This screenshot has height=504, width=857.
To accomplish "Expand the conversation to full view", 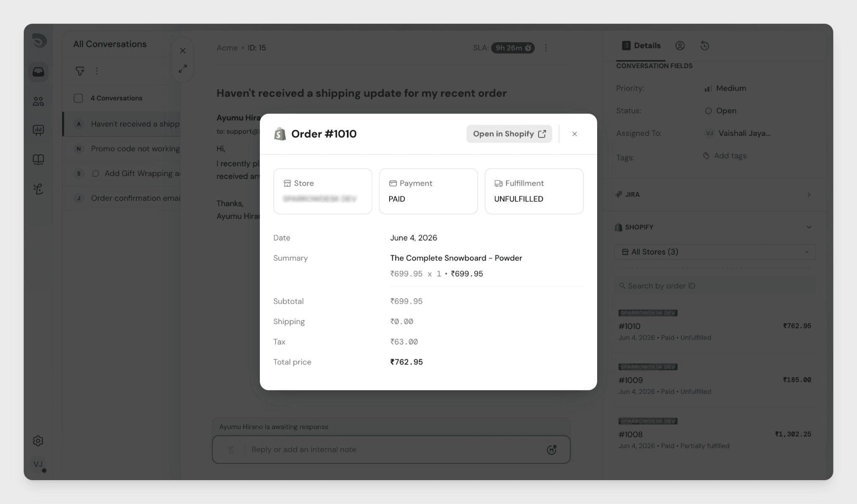I will 183,69.
